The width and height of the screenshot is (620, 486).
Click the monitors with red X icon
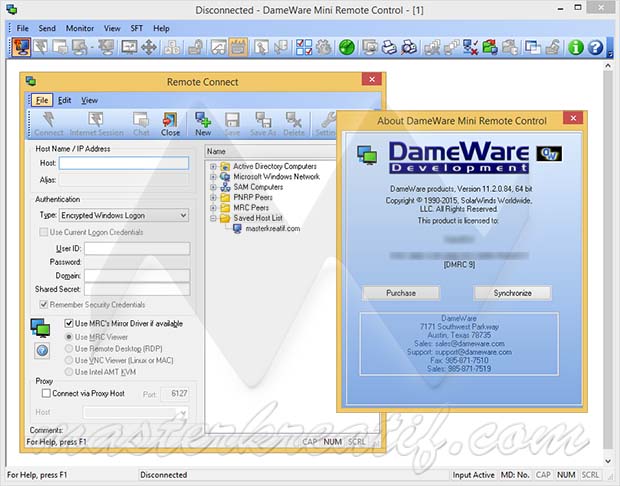(x=471, y=47)
